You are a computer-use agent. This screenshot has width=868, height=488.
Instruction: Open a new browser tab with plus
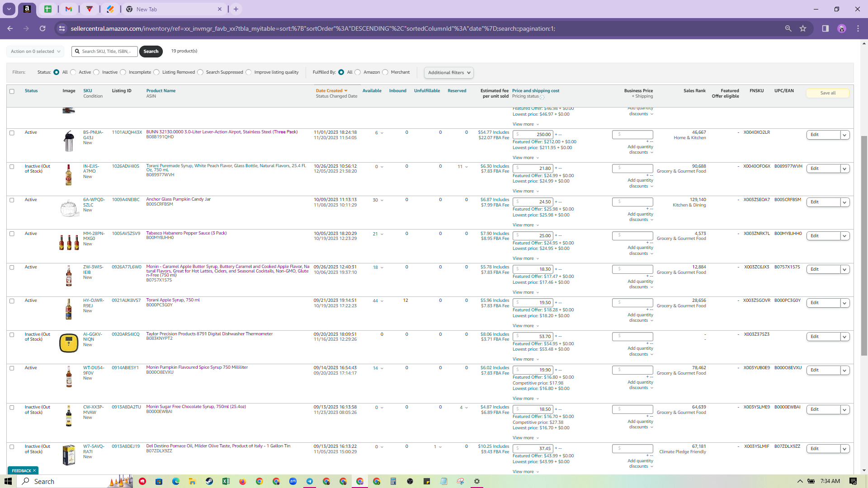(x=236, y=9)
